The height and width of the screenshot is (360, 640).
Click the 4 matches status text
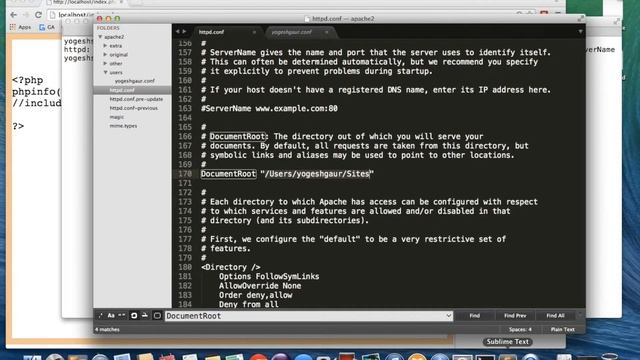107,329
